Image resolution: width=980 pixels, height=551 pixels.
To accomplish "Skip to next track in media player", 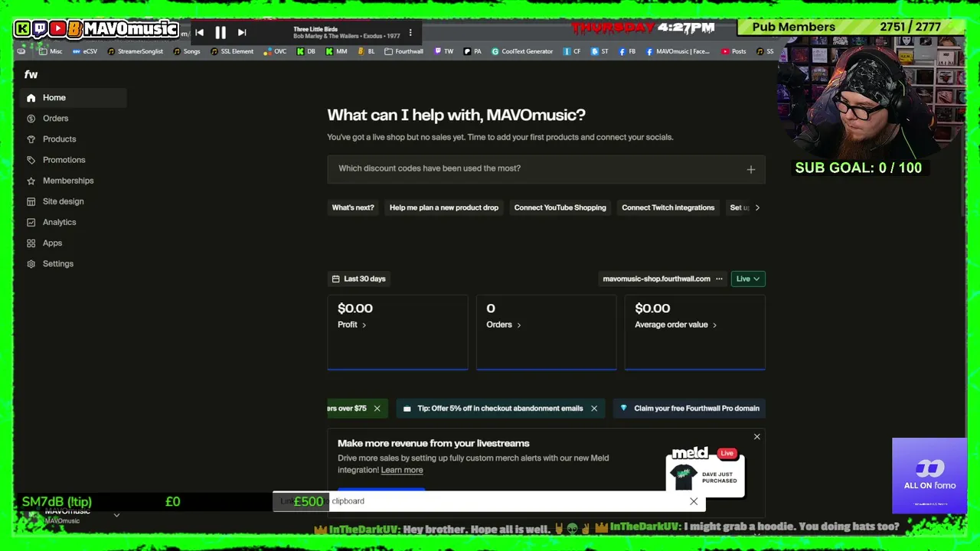I will pyautogui.click(x=242, y=32).
